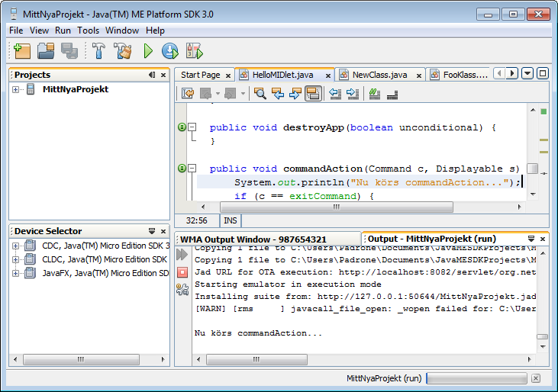Collapse the destroyApp method code fold
The width and height of the screenshot is (558, 392).
(x=192, y=127)
